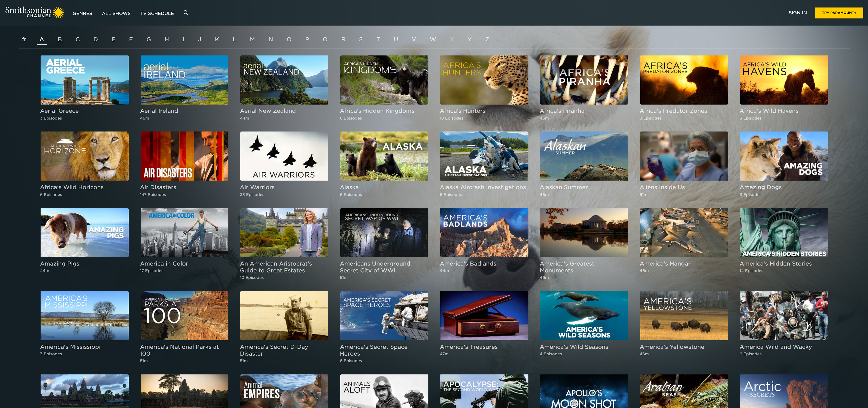This screenshot has height=408, width=868.
Task: Open America's Hidden Stories thumbnail
Action: coord(784,232)
